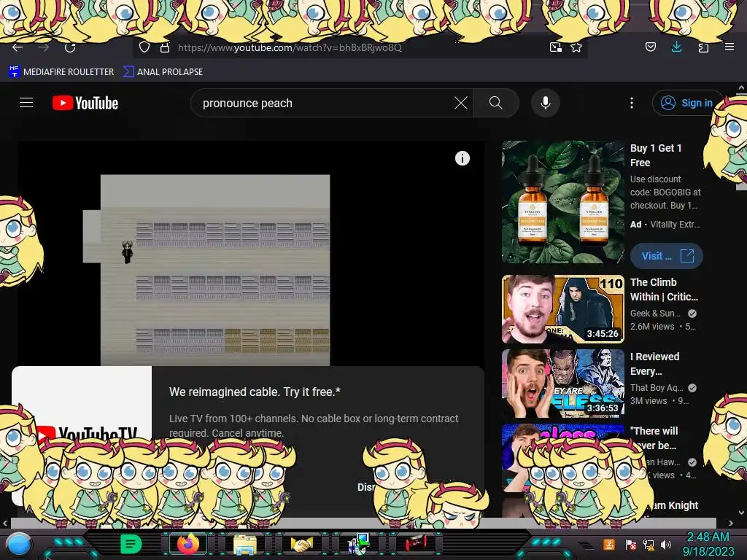Open the second bookmark in the bookmarks toolbar
The height and width of the screenshot is (560, 747).
[163, 72]
